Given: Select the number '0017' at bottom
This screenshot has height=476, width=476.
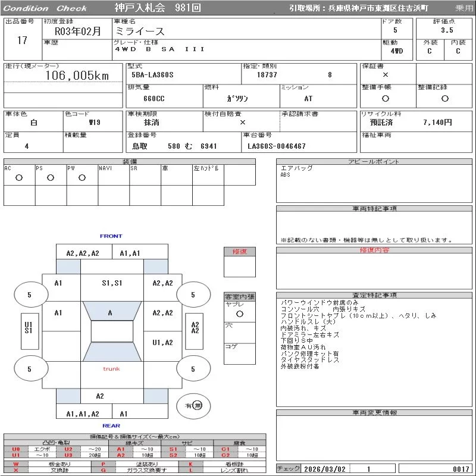Looking at the screenshot, I should coord(461,469).
